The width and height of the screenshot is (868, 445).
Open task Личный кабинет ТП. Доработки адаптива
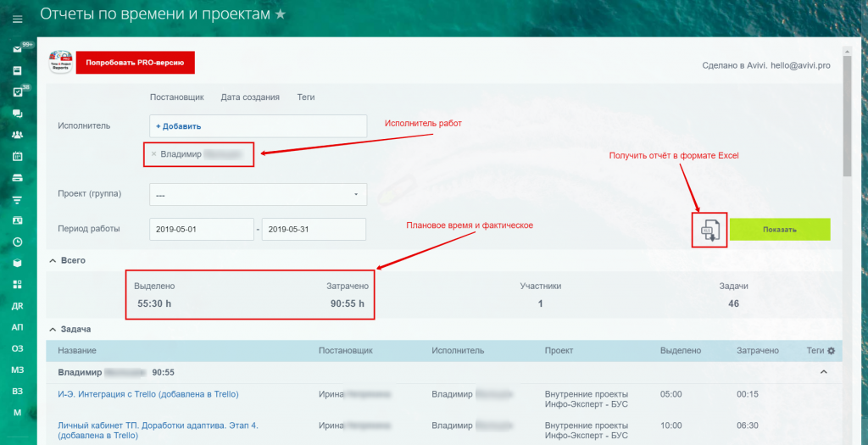158,431
